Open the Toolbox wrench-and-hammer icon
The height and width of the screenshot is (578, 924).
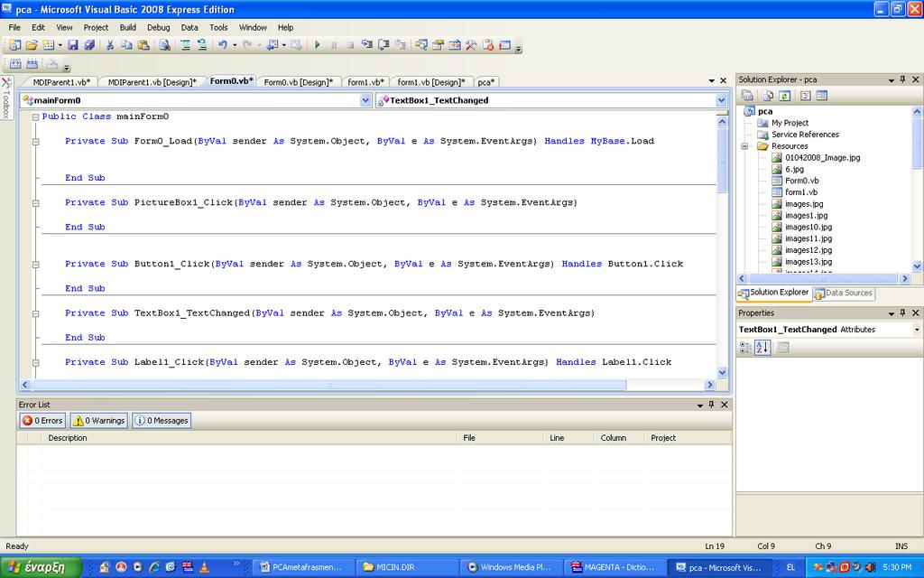click(471, 45)
